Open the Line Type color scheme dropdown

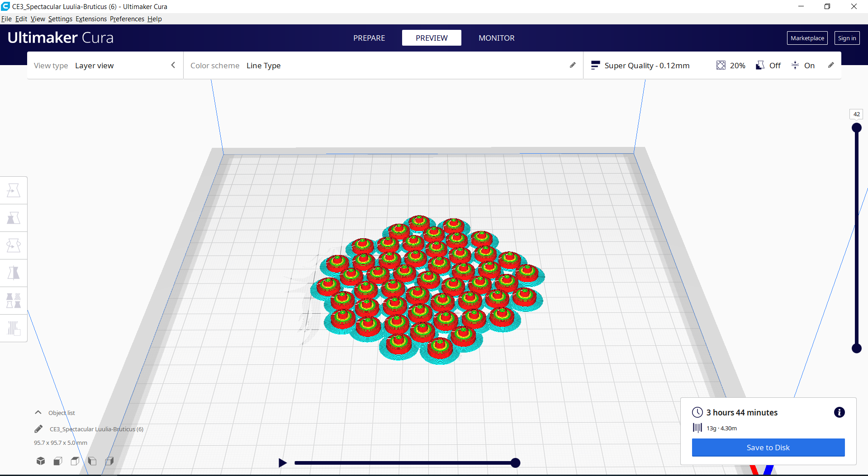click(264, 66)
